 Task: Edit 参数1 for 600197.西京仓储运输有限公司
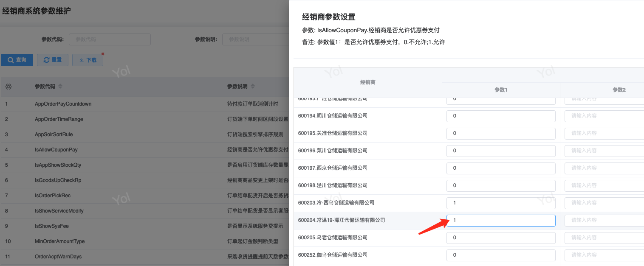(501, 168)
